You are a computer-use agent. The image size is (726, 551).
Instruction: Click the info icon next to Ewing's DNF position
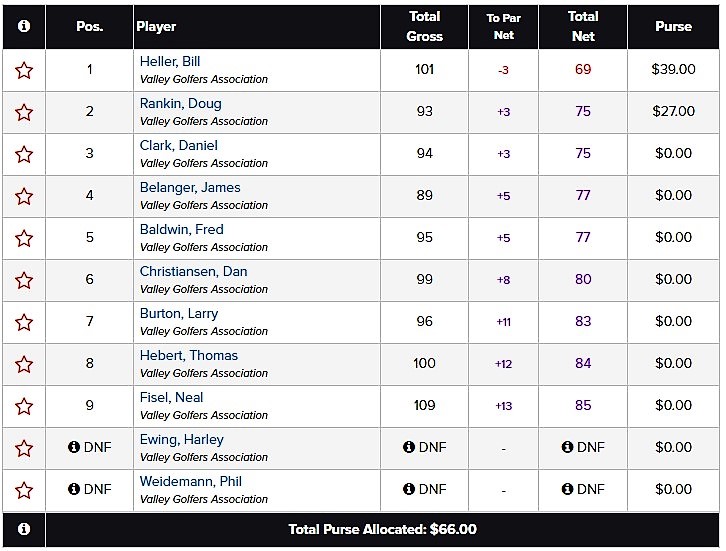(x=74, y=447)
